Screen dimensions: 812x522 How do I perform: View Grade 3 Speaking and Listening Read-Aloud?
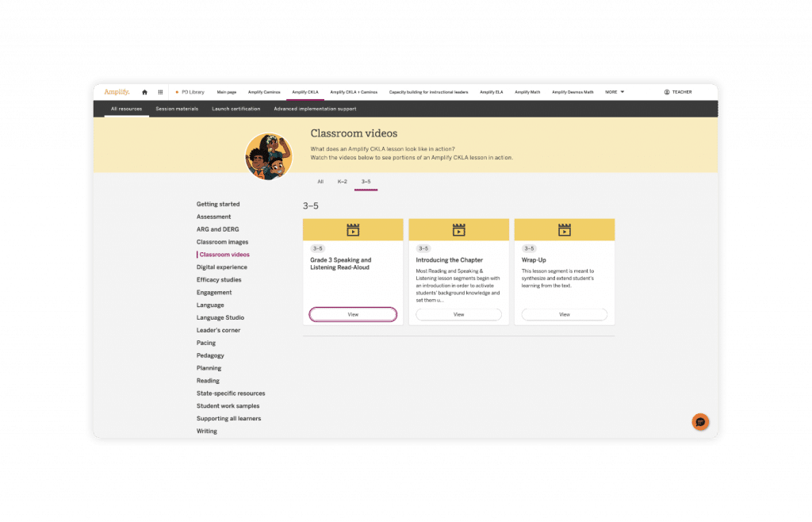pyautogui.click(x=353, y=314)
